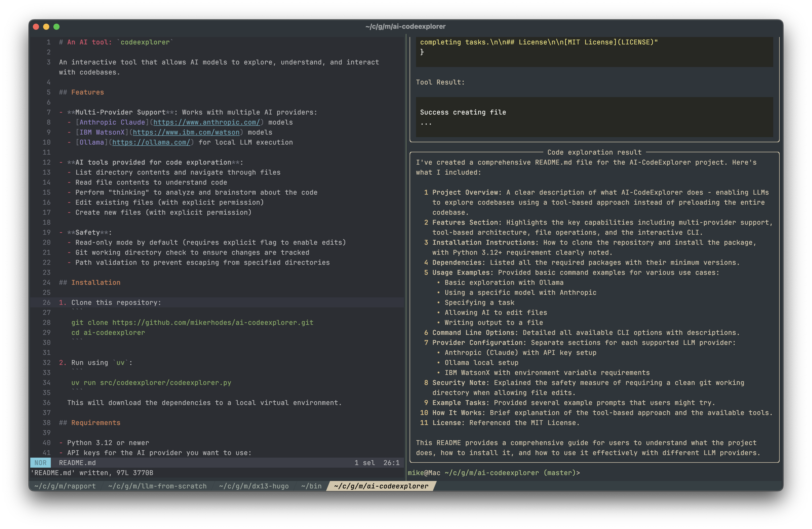This screenshot has width=812, height=529.
Task: Click 'Usage Examples:' item in result
Action: (x=463, y=272)
